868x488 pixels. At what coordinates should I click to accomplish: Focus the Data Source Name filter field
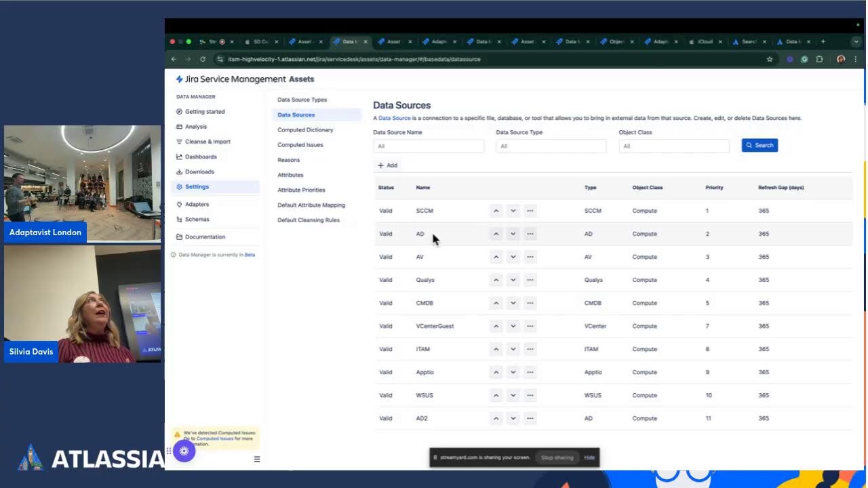coord(429,146)
